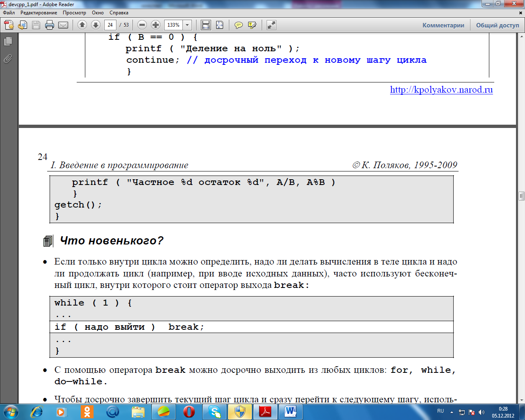Open the Windows Start menu
525x420 pixels.
tap(11, 412)
